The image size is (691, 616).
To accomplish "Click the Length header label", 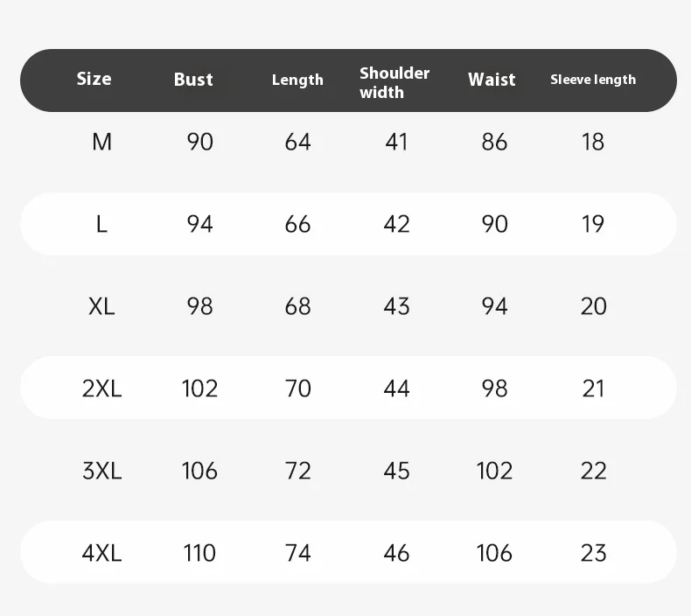I will 297,80.
